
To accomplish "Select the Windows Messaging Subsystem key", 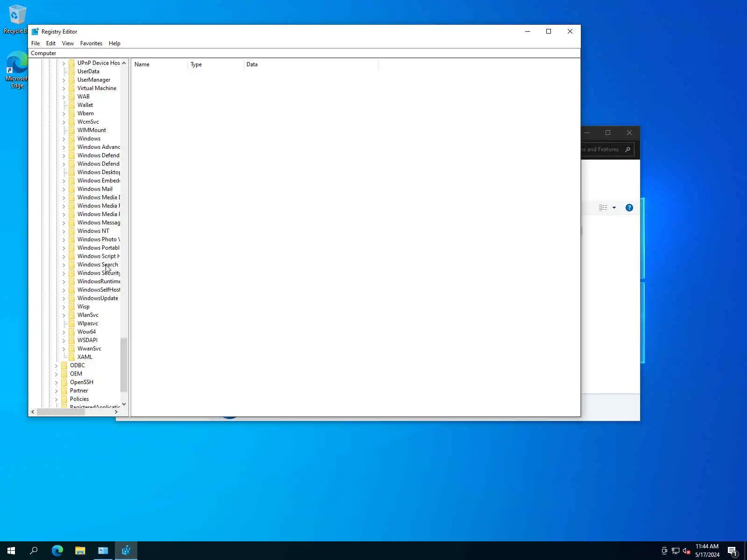I will [99, 223].
